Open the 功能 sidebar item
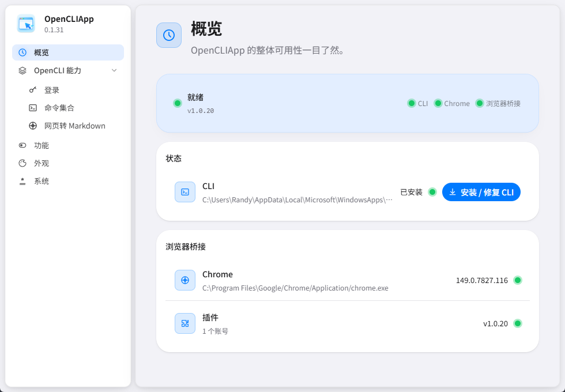Viewport: 565px width, 392px height. tap(68, 145)
